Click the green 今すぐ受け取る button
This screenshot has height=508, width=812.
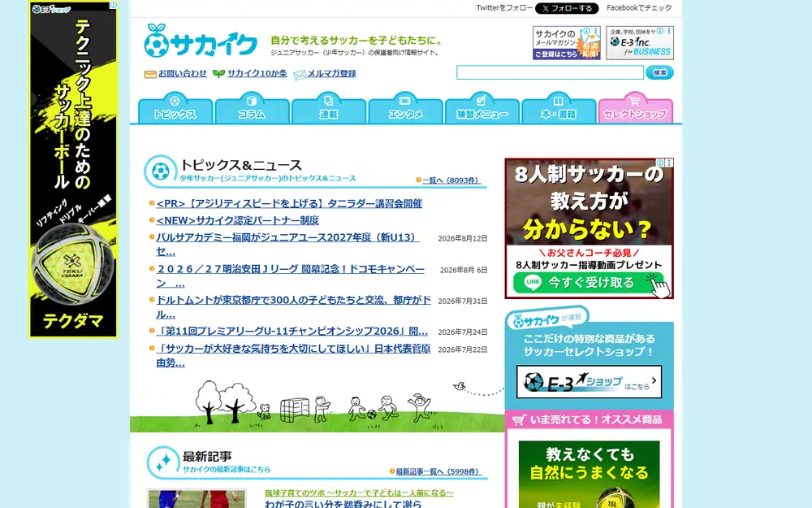[589, 283]
